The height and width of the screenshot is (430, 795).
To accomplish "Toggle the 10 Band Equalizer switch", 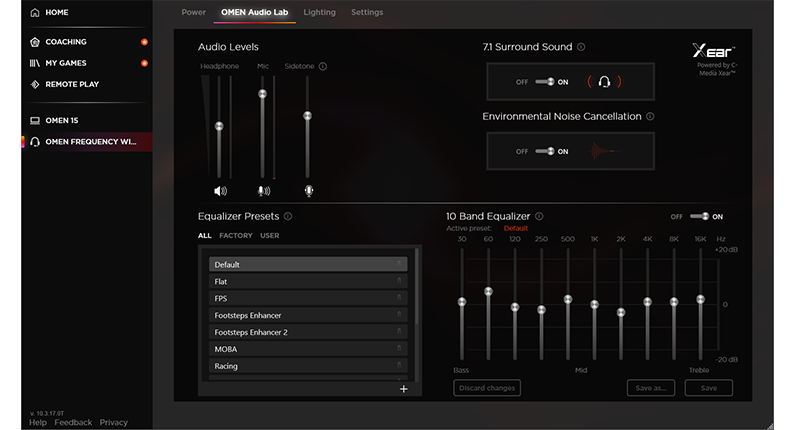I will tap(700, 217).
